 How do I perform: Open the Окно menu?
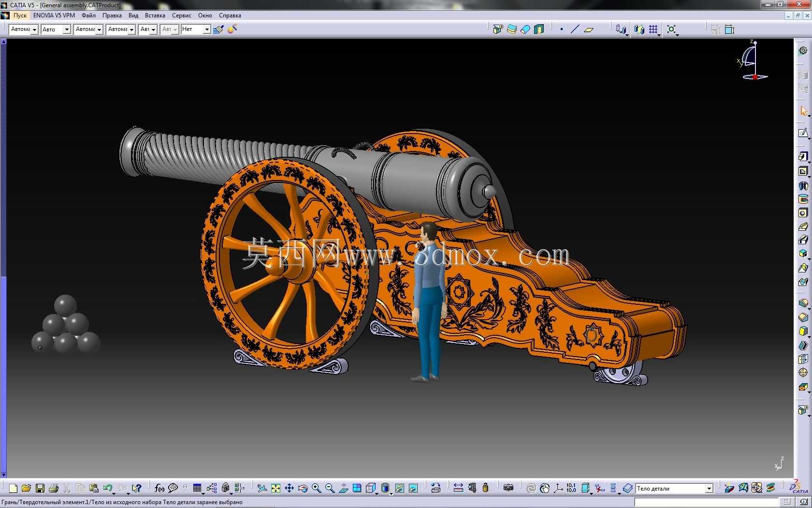[x=205, y=15]
